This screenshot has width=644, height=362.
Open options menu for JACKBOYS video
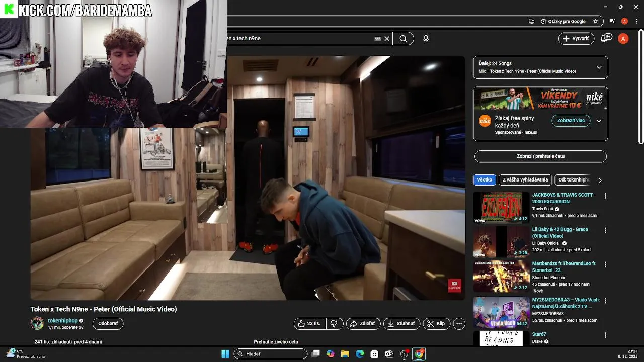point(605,196)
